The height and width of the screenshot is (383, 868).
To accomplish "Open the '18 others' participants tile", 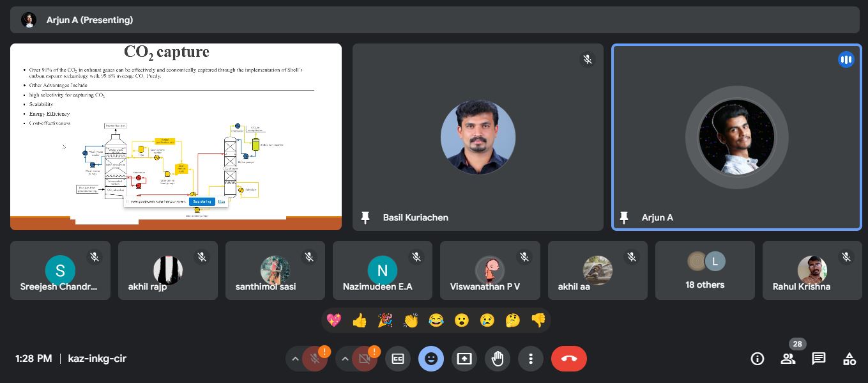I will 704,270.
